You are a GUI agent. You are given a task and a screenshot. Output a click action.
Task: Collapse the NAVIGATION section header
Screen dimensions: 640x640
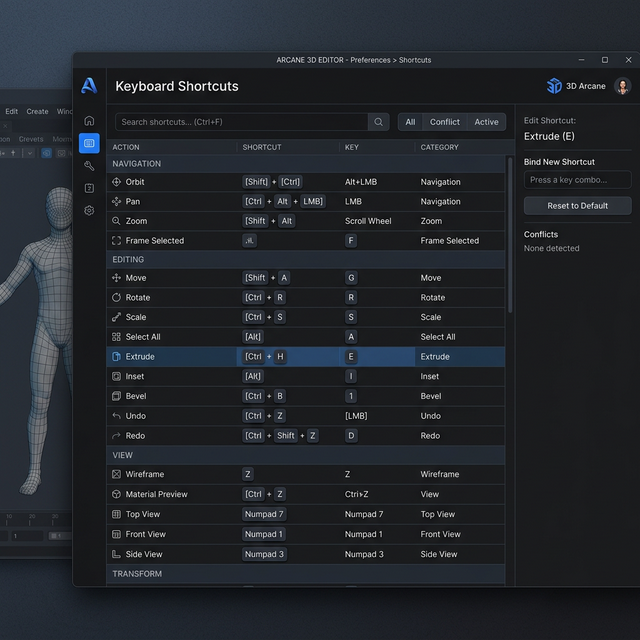[137, 163]
